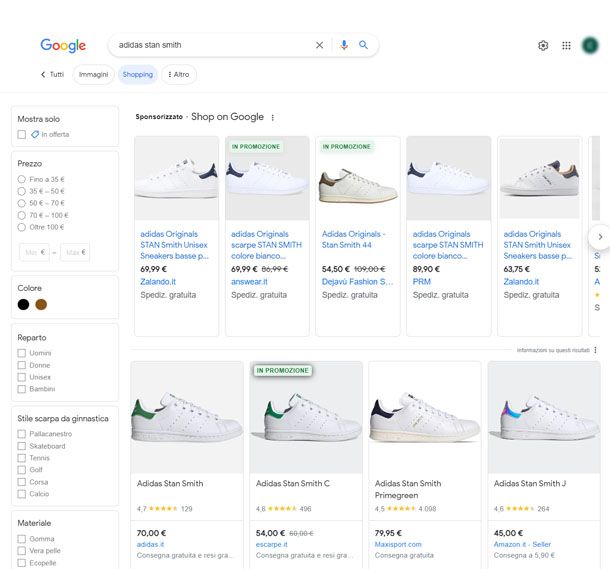
Task: Clear the search box with the X icon
Action: (x=319, y=45)
